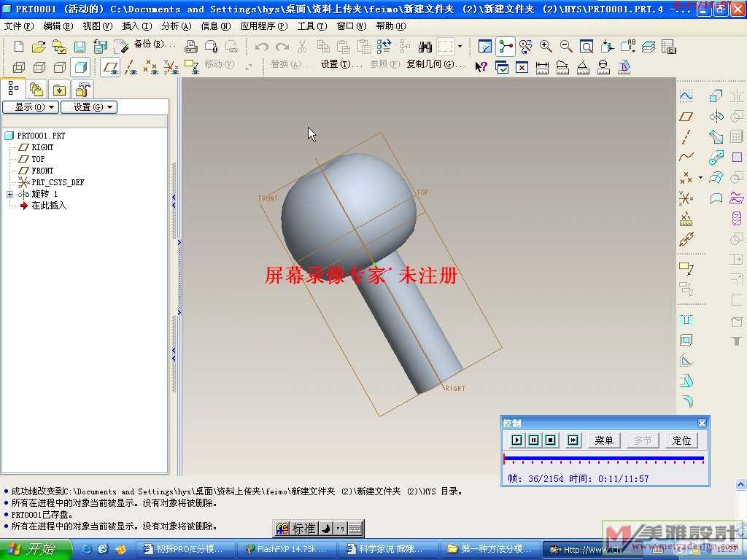The width and height of the screenshot is (747, 560).
Task: Open datum point tool flyout arrow
Action: 700,178
